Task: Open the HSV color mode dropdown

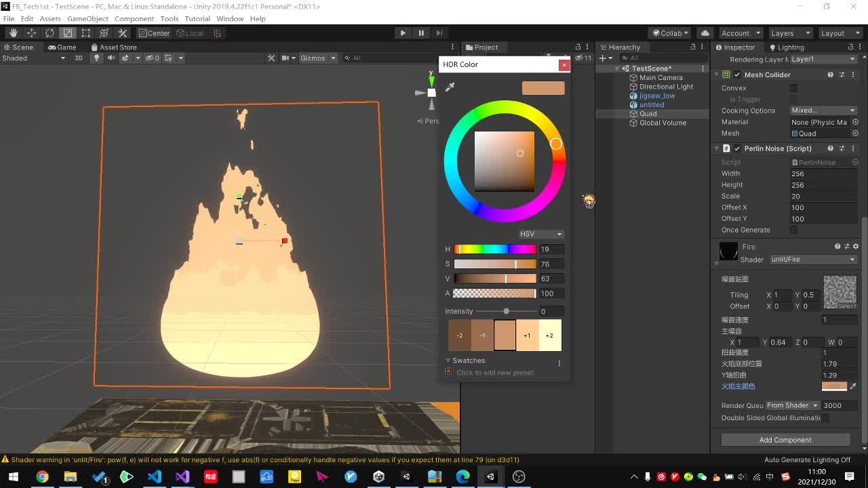Action: (540, 234)
